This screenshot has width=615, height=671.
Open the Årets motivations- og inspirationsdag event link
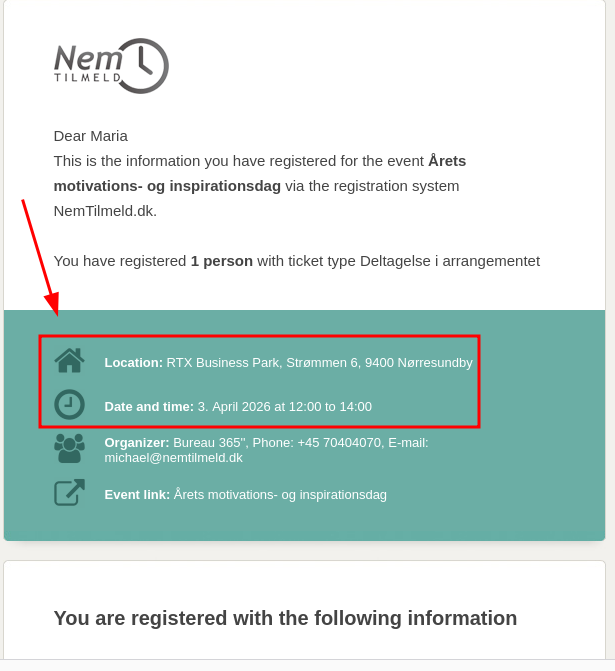pos(280,494)
